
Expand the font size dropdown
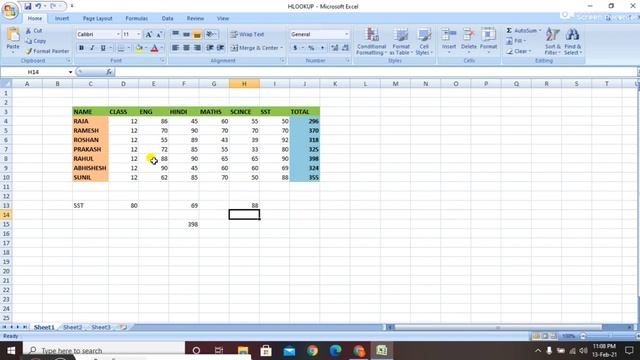click(x=138, y=35)
